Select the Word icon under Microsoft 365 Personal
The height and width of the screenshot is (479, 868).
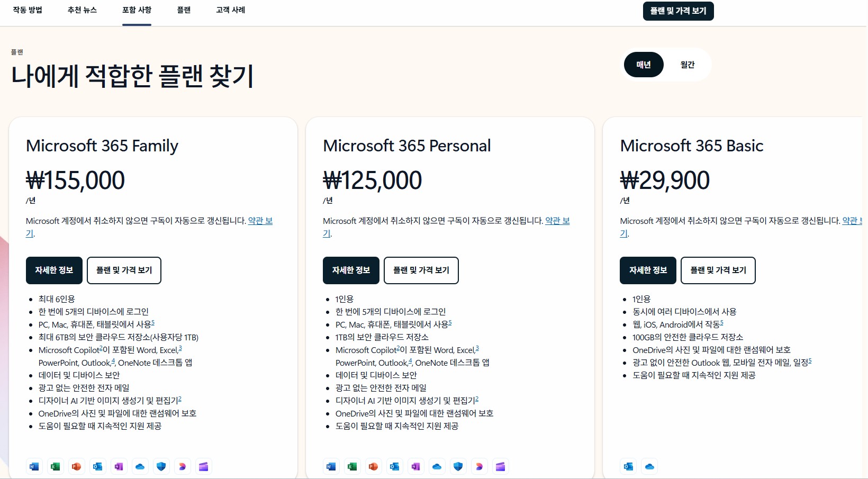point(331,466)
